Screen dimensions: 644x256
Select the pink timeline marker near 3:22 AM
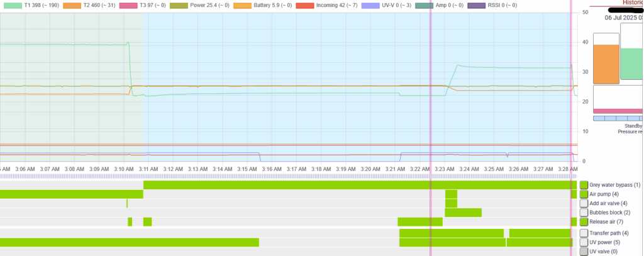[430, 128]
